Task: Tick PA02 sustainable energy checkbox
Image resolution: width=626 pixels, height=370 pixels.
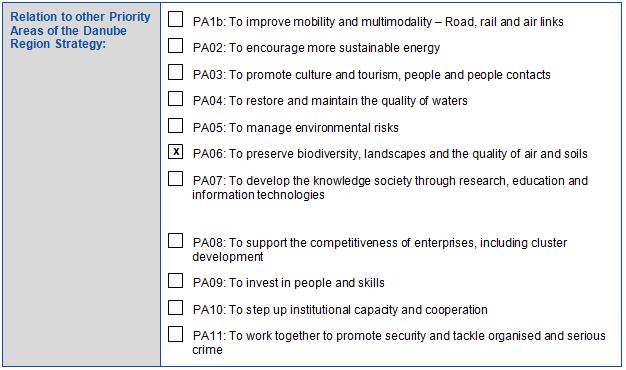Action: (x=176, y=46)
